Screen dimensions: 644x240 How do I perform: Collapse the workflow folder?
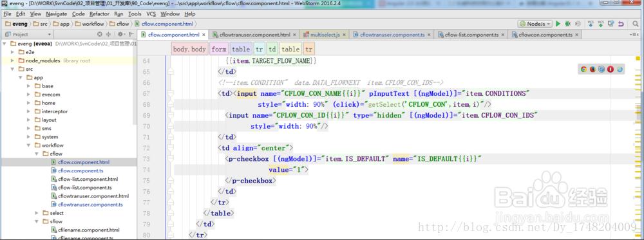(x=29, y=145)
